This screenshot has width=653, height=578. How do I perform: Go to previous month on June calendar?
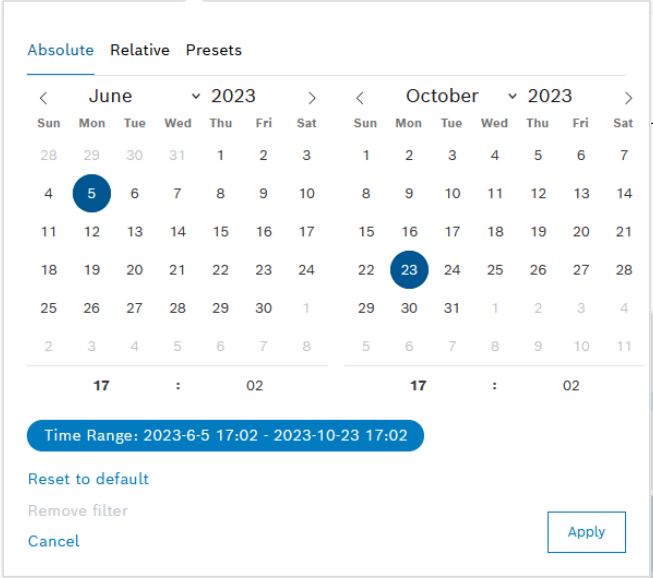[x=44, y=98]
